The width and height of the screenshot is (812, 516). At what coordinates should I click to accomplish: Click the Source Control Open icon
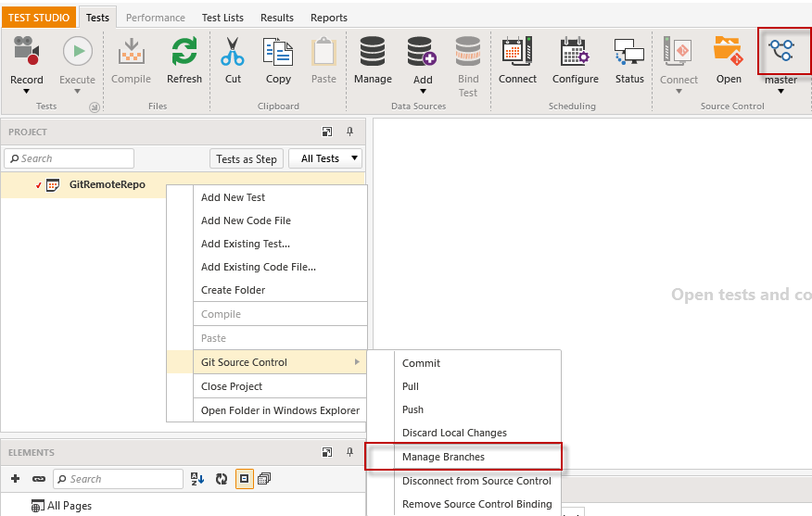click(729, 51)
